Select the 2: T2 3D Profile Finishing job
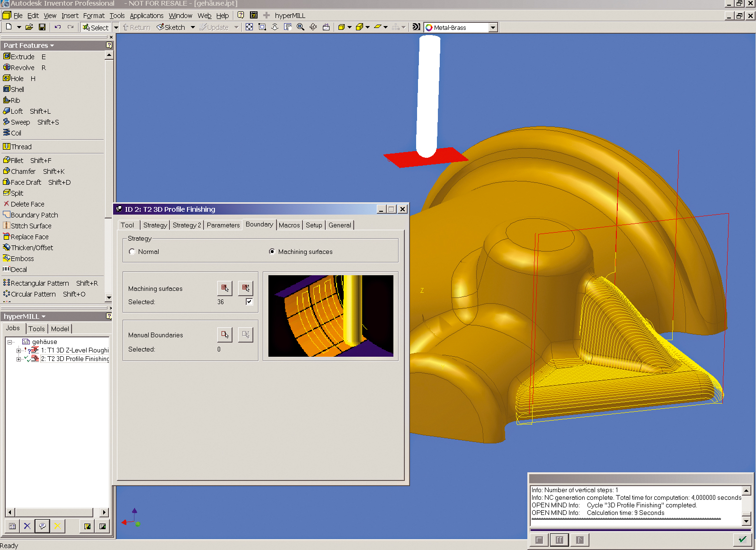 pos(75,359)
